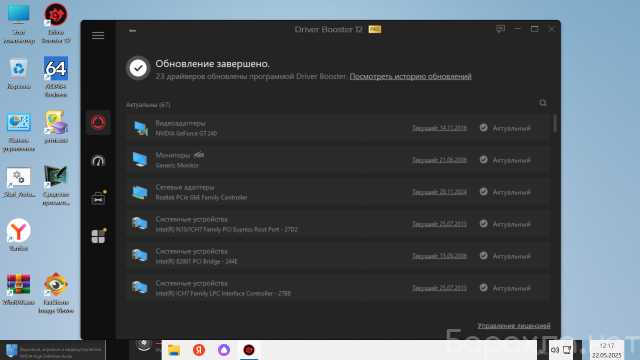
Task: Click Актуальный status on Сетевые адаптеры row
Action: [511, 192]
